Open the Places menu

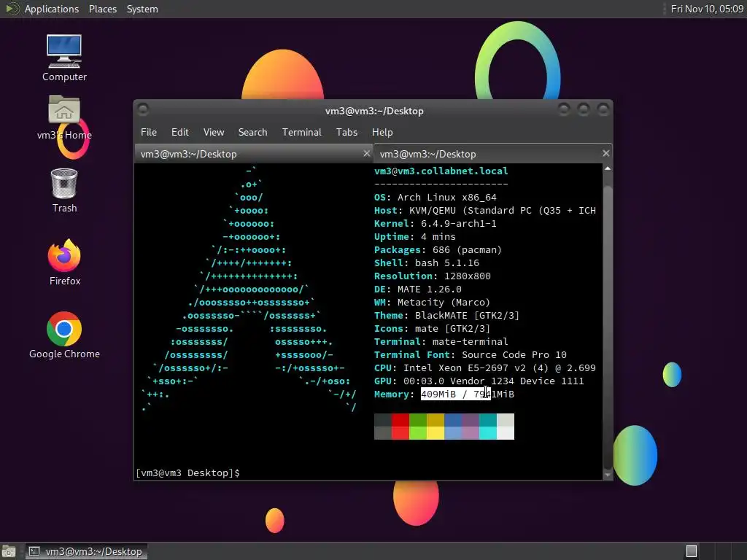(x=102, y=9)
